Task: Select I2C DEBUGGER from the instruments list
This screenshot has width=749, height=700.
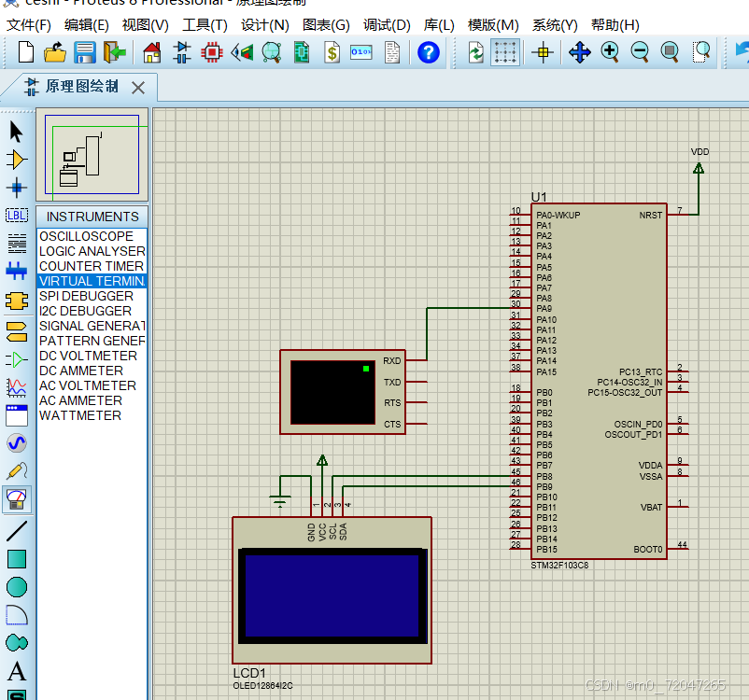Action: point(88,311)
